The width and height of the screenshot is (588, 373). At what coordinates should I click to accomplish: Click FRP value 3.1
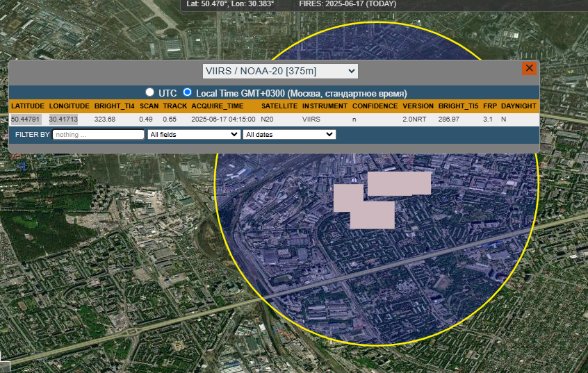[x=488, y=119]
